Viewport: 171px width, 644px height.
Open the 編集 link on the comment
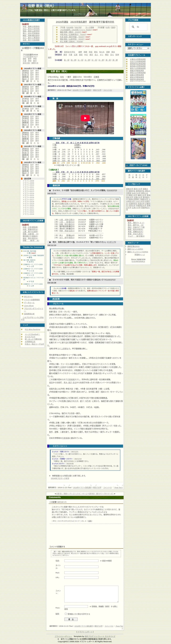(x=90, y=521)
